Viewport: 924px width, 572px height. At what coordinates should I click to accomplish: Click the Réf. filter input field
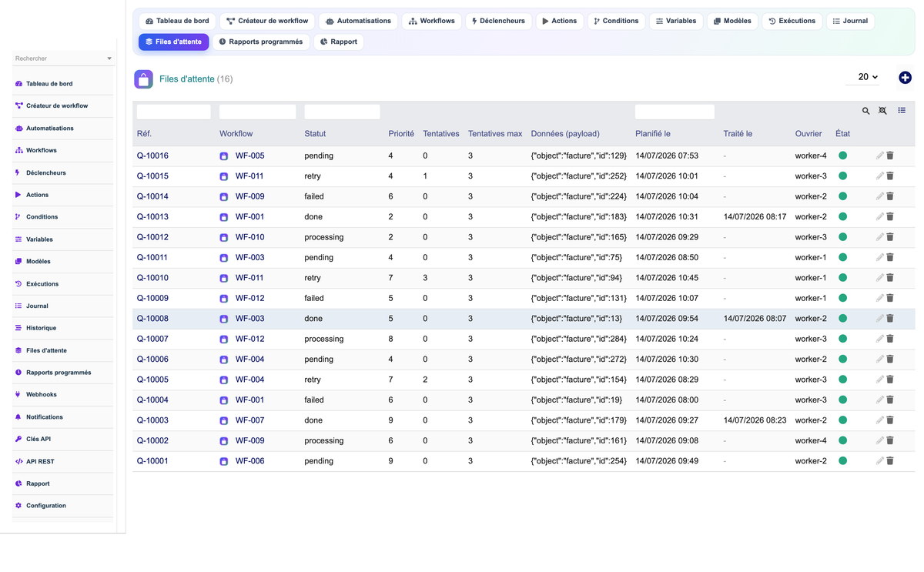pos(173,112)
